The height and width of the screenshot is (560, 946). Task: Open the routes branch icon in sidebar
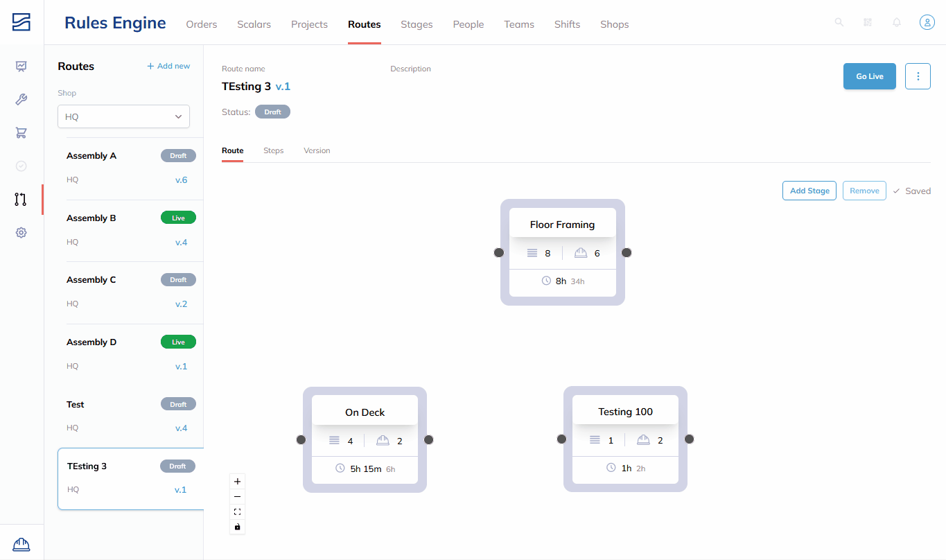pos(21,200)
